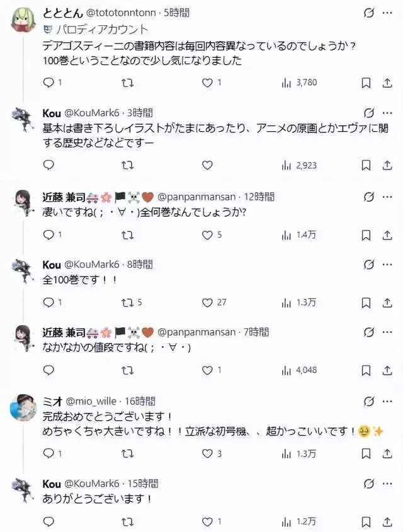Image resolution: width=403 pixels, height=532 pixels.
Task: View analytics showing 3,780 views
Action: pyautogui.click(x=299, y=83)
